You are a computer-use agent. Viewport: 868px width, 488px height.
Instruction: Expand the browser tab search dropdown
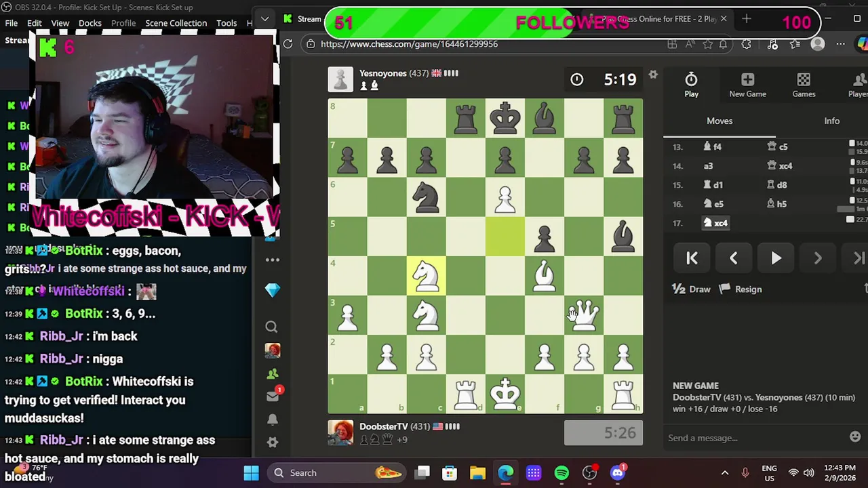[x=265, y=19]
